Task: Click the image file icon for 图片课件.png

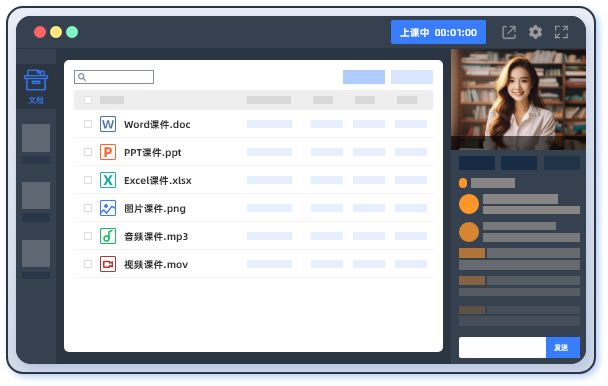Action: pyautogui.click(x=108, y=208)
